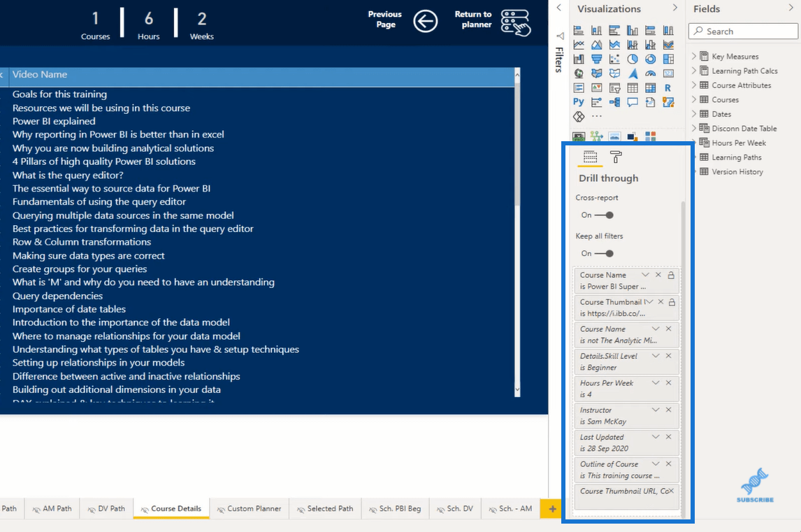Switch to the DV Path page tab
Image resolution: width=801 pixels, height=532 pixels.
106,509
